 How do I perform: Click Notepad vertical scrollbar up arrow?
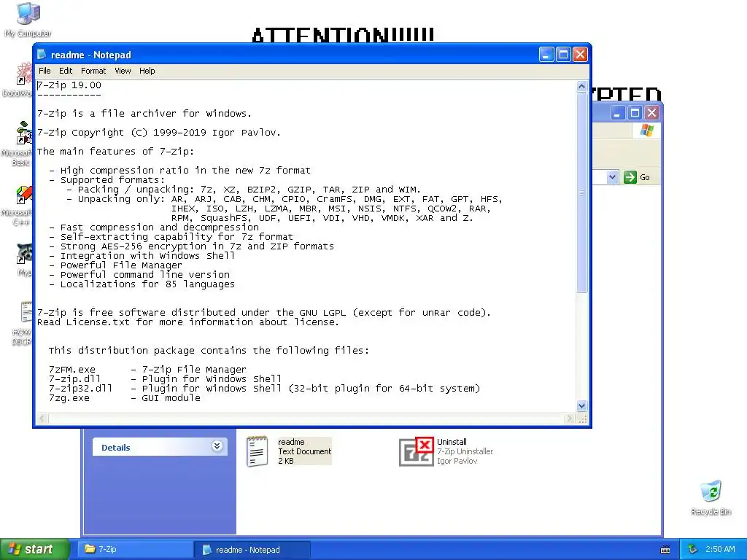pyautogui.click(x=581, y=86)
